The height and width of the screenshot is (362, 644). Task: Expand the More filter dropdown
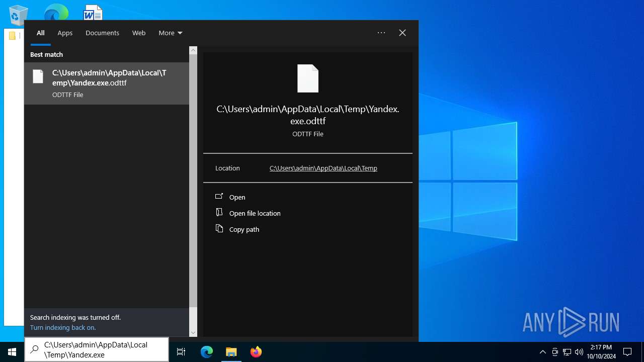[x=171, y=33]
